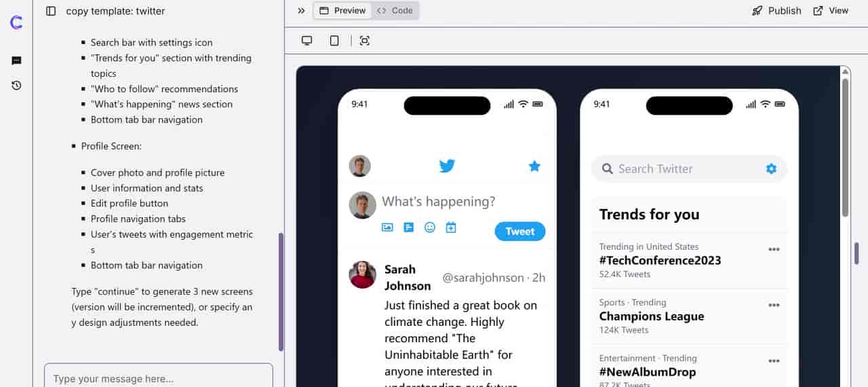The width and height of the screenshot is (868, 387).
Task: Collapse the chat panel with double-chevron icon
Action: point(301,11)
